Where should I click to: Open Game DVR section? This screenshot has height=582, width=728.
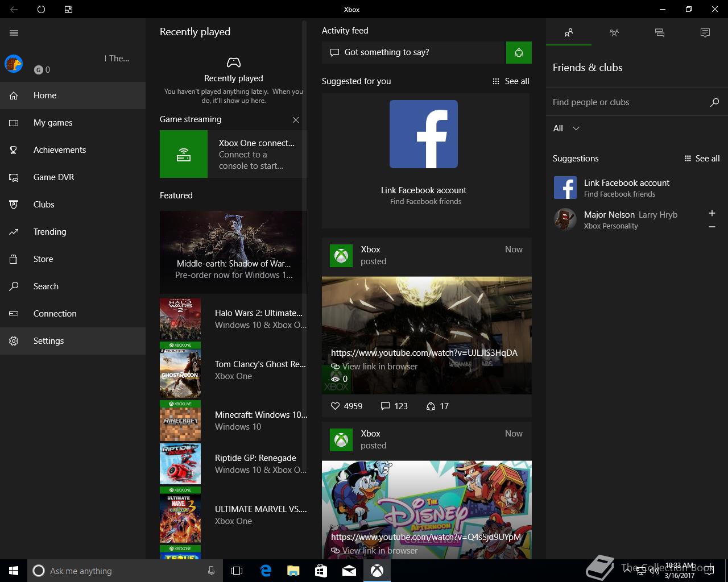[x=73, y=177]
